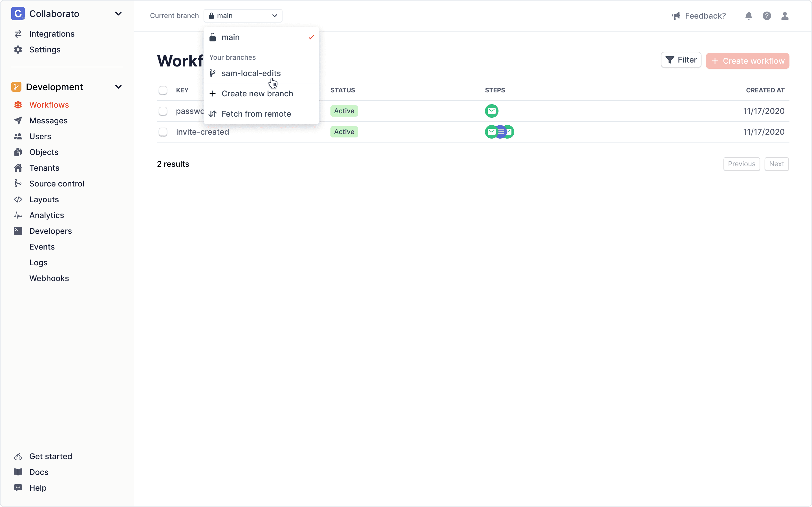Click the Get started link in sidebar
Viewport: 812px width, 507px height.
(51, 456)
